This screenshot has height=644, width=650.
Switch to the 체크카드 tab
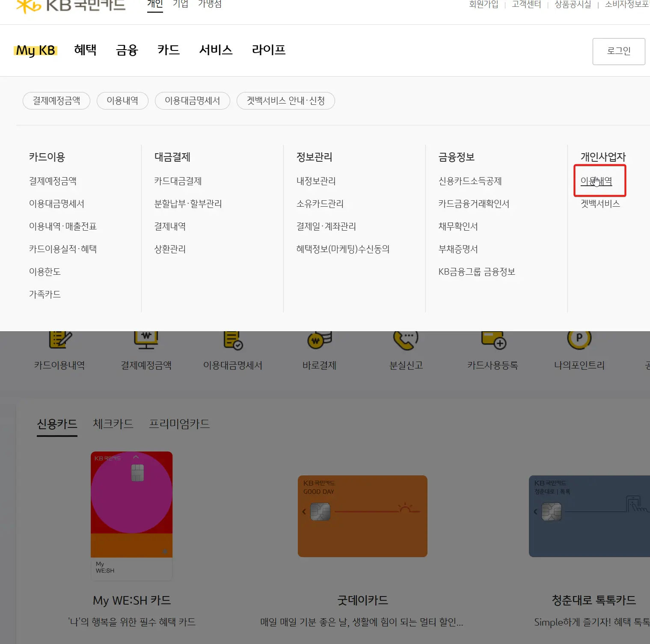pos(113,424)
